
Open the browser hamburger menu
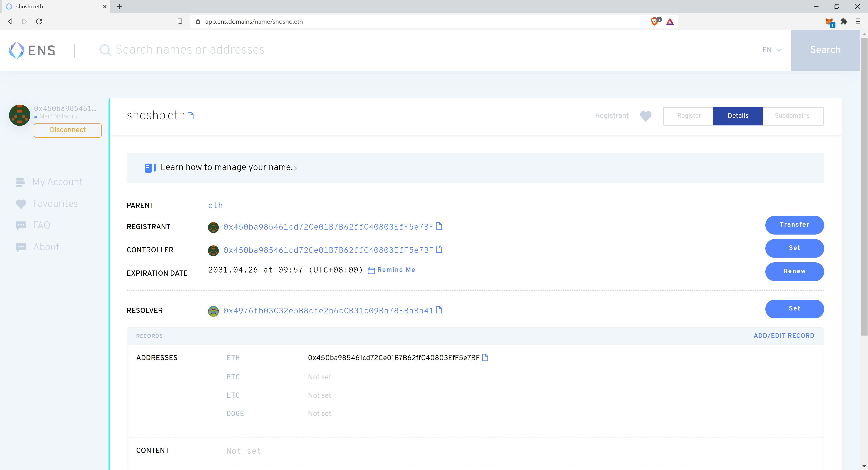[x=858, y=21]
